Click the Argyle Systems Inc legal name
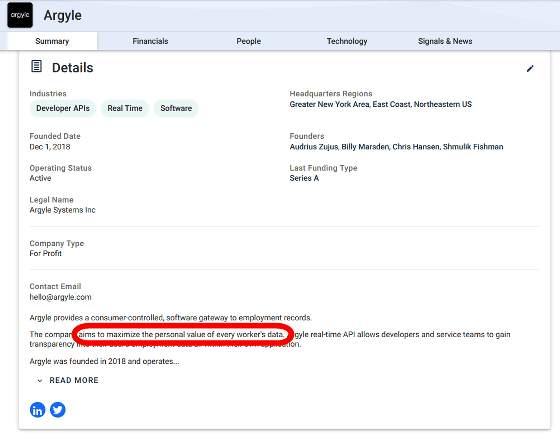Image resolution: width=560 pixels, height=434 pixels. click(62, 210)
